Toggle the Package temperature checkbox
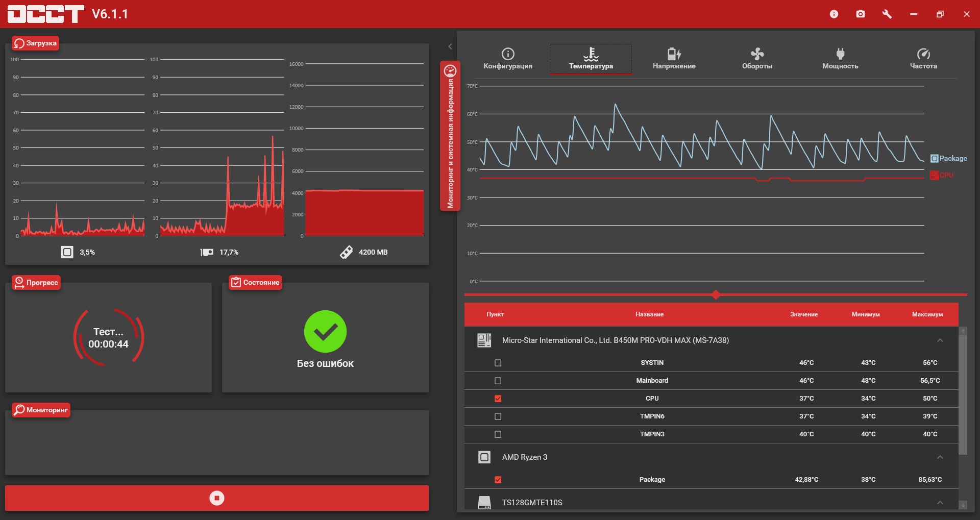Image resolution: width=980 pixels, height=520 pixels. pos(498,480)
